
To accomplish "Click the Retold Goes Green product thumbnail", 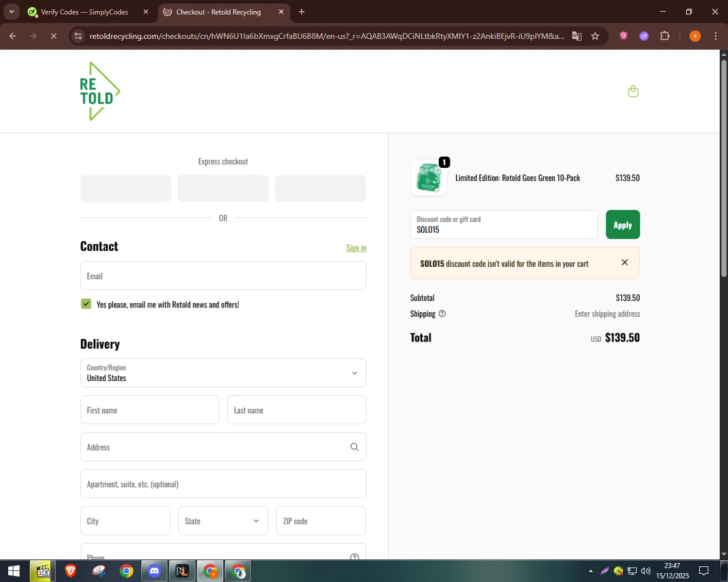I will 429,178.
